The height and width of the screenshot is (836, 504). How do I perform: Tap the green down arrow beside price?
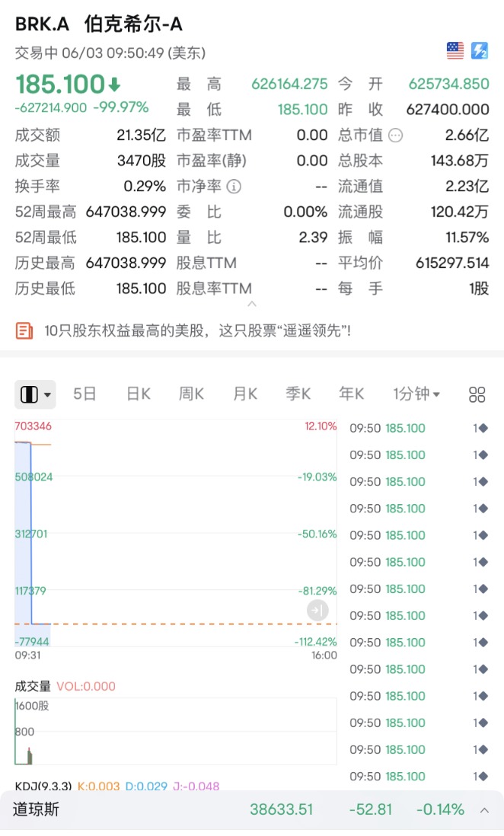(x=114, y=84)
